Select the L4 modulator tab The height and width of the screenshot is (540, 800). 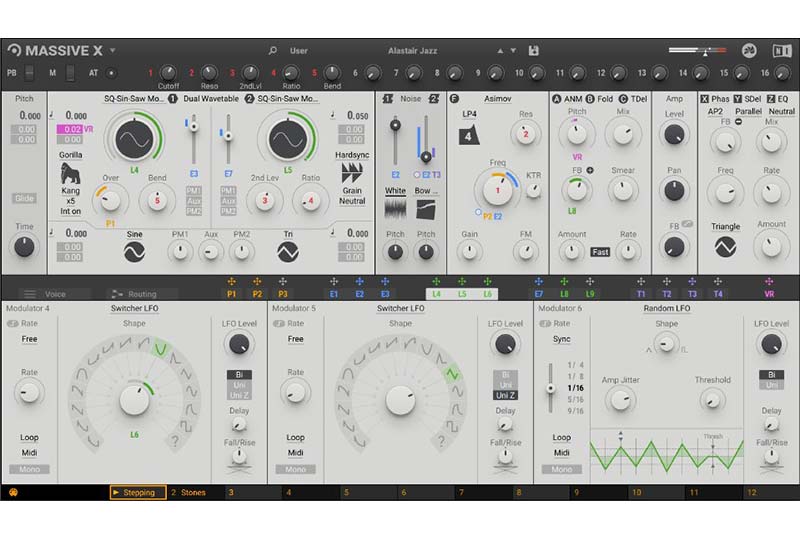coord(436,294)
